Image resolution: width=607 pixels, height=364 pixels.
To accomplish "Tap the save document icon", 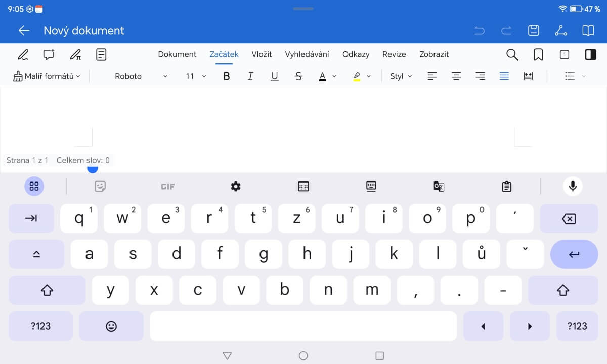I will coord(534,30).
